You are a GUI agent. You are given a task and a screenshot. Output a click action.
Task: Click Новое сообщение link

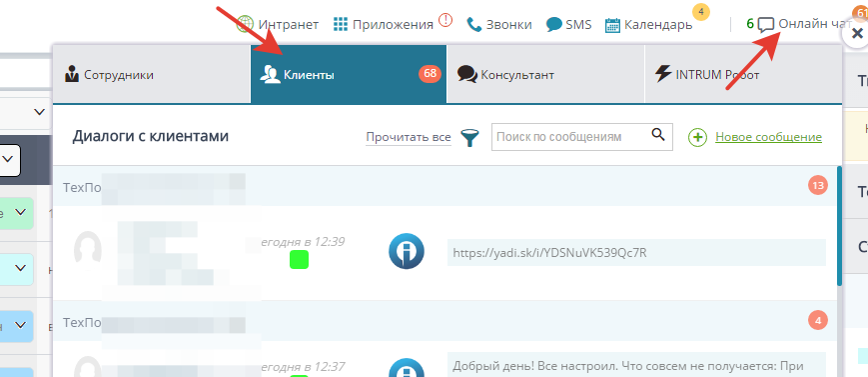coord(768,137)
